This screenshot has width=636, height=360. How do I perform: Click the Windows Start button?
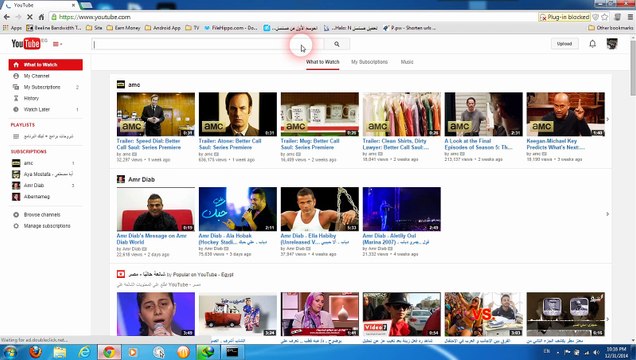(10, 352)
